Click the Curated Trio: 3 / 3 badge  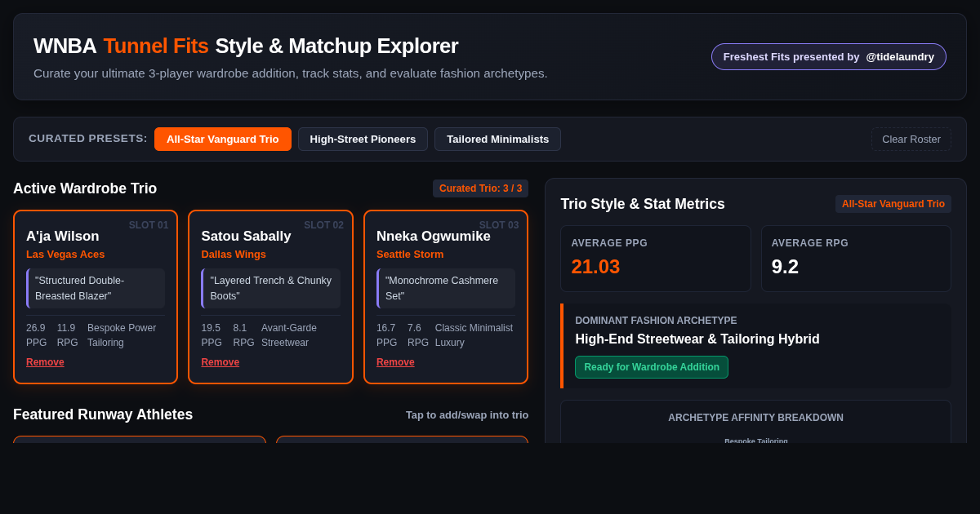[480, 188]
